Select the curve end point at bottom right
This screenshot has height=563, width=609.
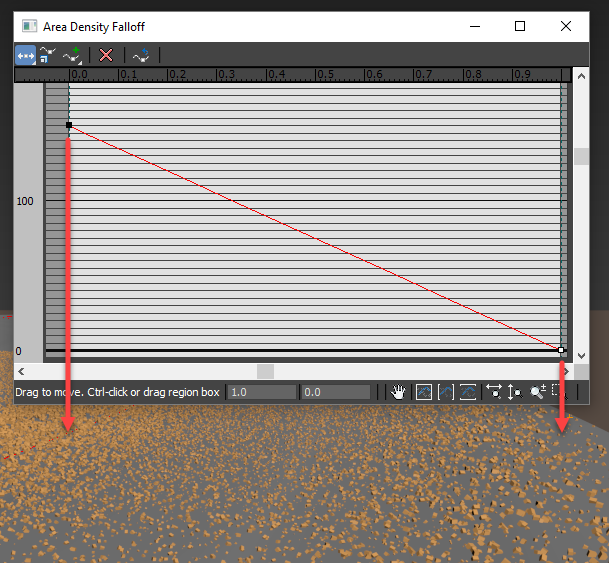(x=561, y=350)
